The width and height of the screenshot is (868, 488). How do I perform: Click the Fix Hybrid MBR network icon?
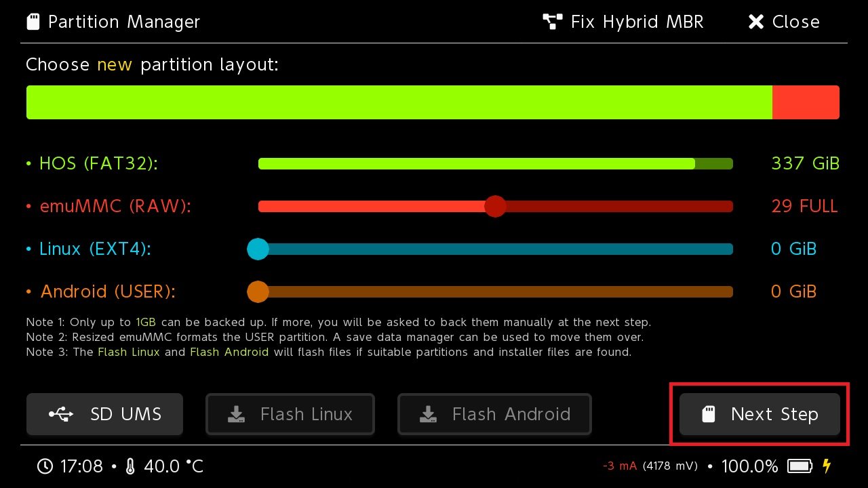[x=553, y=22]
